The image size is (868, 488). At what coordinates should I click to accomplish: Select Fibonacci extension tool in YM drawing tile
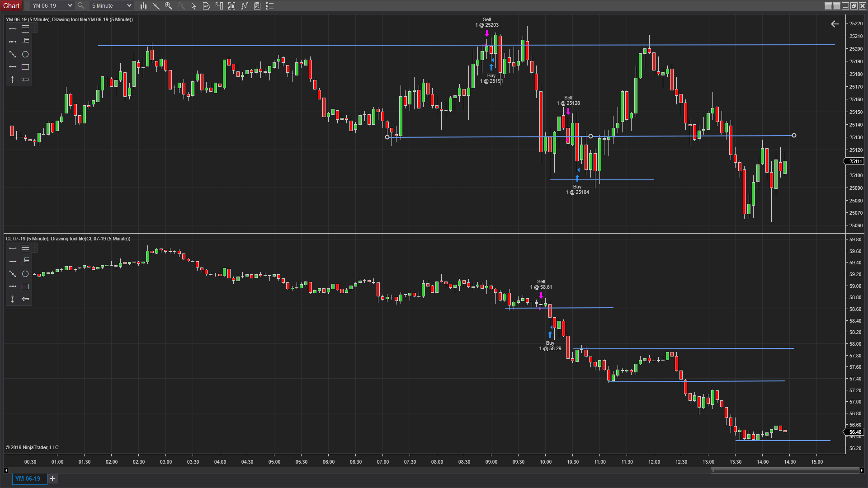(x=25, y=42)
